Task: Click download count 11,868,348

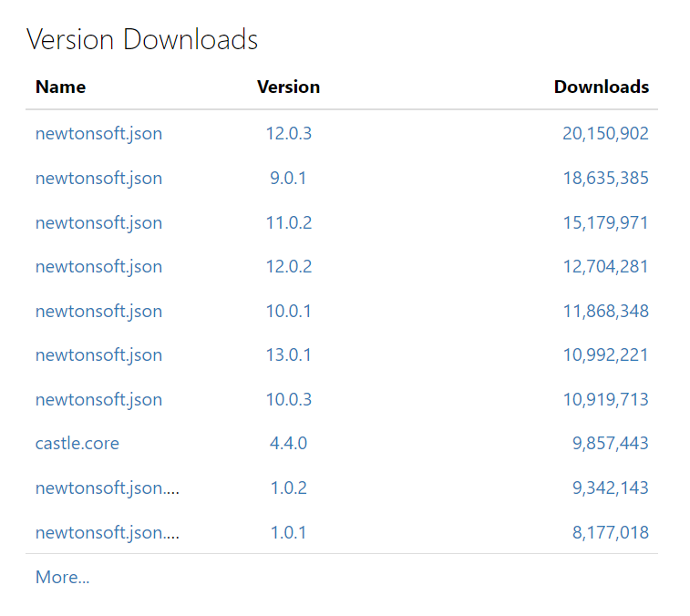Action: point(605,311)
